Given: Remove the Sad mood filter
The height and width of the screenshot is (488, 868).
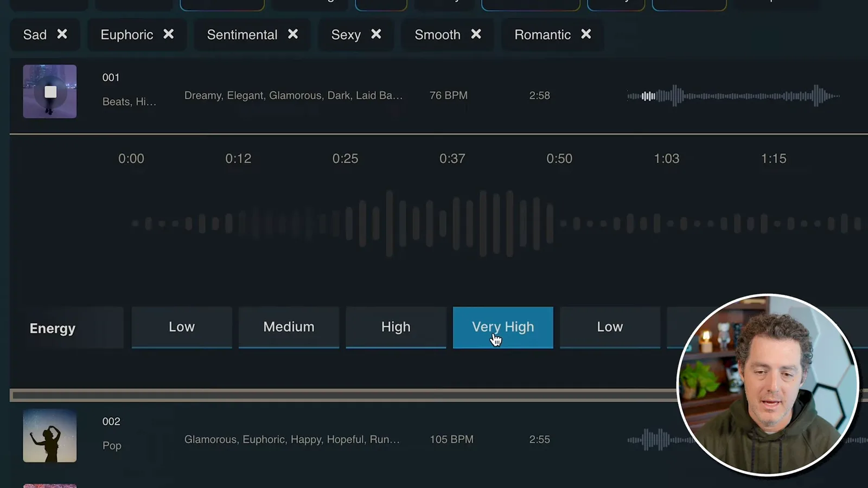Looking at the screenshot, I should click(x=62, y=34).
